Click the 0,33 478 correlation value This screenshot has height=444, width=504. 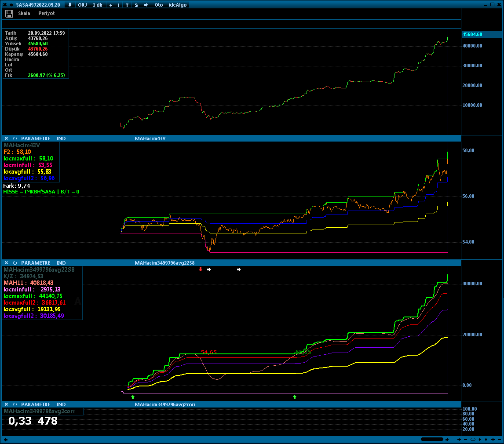click(33, 421)
